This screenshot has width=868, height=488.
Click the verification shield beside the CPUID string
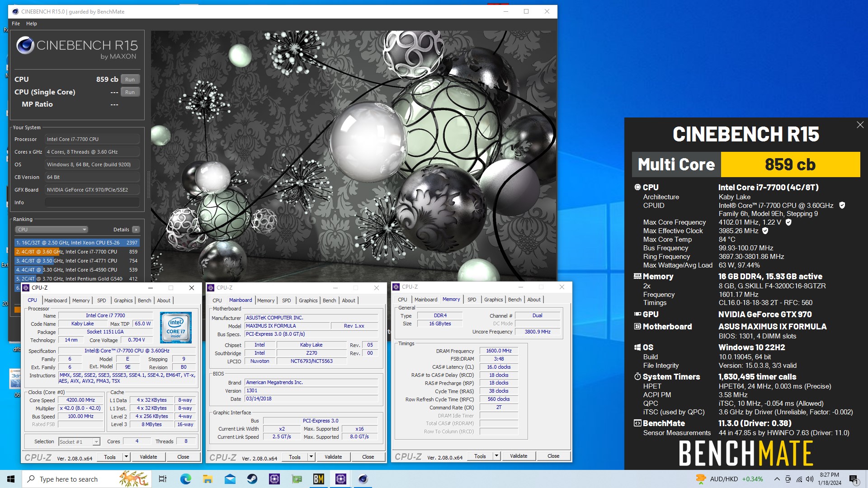click(842, 205)
